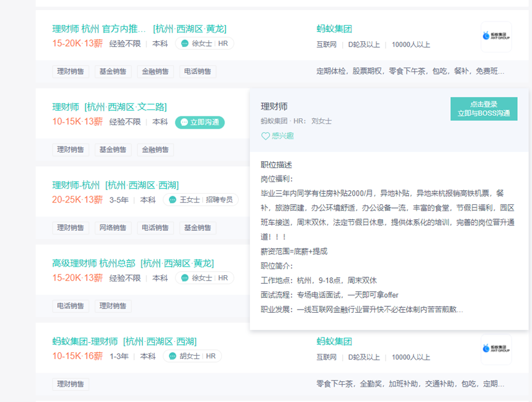Select 理财销售 tag in 理财师-杭州 card

(x=71, y=228)
